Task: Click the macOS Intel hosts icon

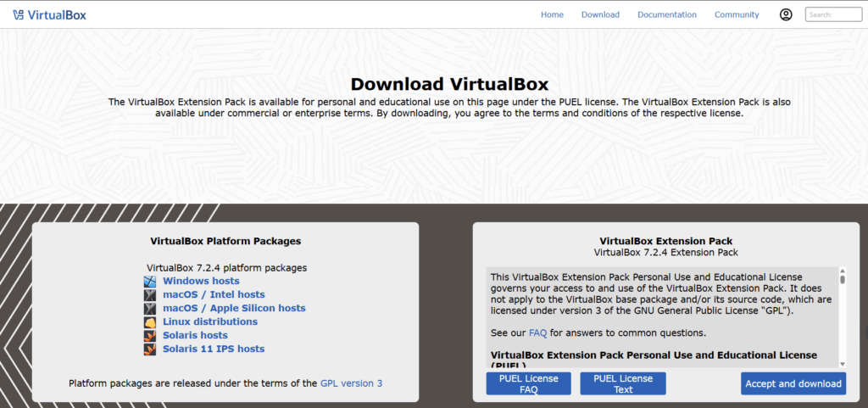Action: (150, 294)
